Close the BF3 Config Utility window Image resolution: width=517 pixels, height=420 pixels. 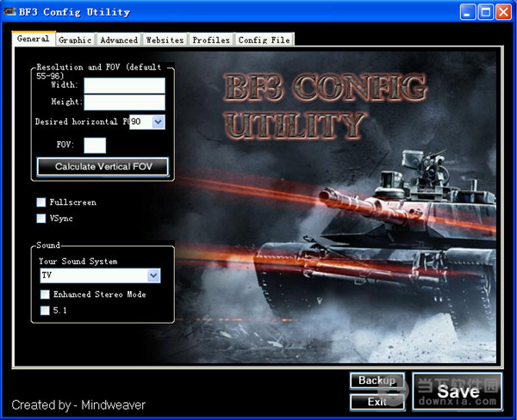coord(503,12)
